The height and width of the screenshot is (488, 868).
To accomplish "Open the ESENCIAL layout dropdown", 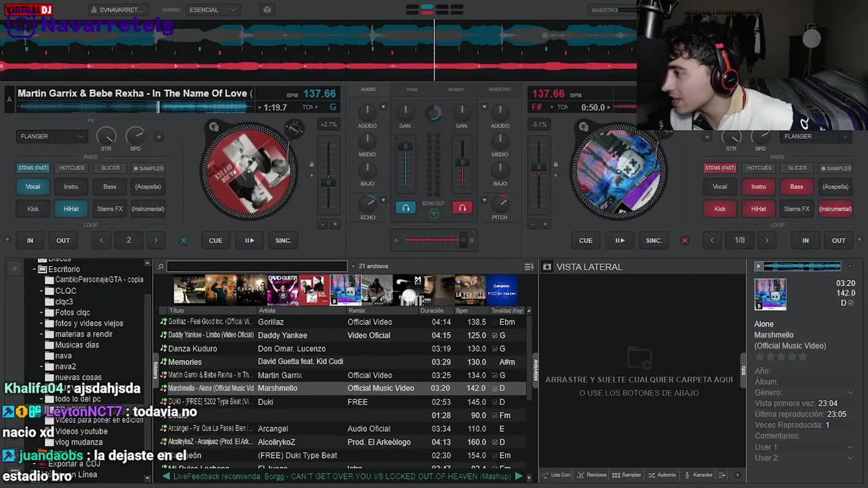I will (x=212, y=10).
